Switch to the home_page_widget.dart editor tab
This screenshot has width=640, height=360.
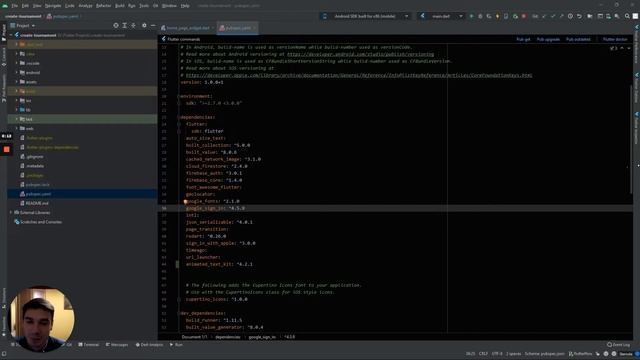pos(187,28)
